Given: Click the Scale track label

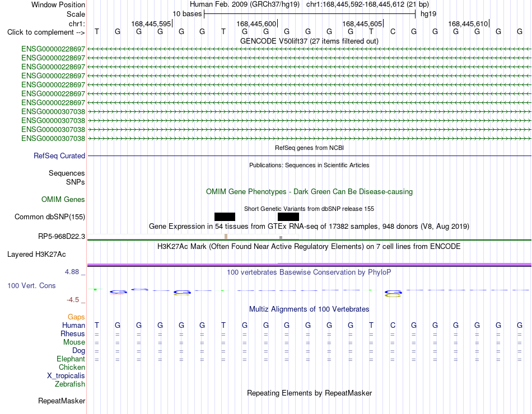Looking at the screenshot, I should coord(76,14).
